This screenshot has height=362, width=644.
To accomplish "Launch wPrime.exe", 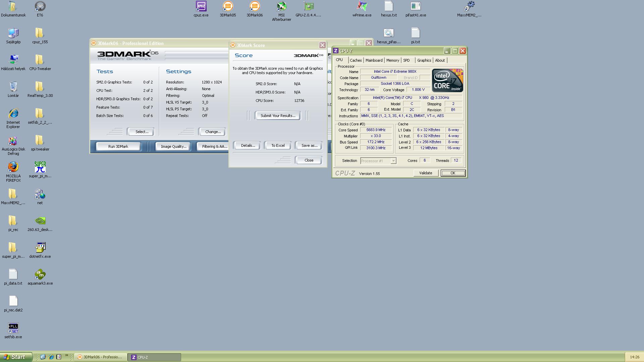I will coord(362,9).
